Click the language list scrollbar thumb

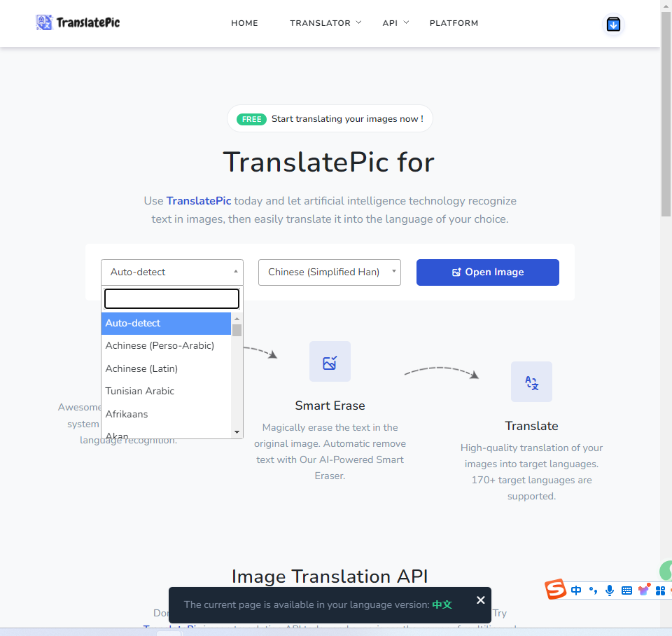pos(237,330)
